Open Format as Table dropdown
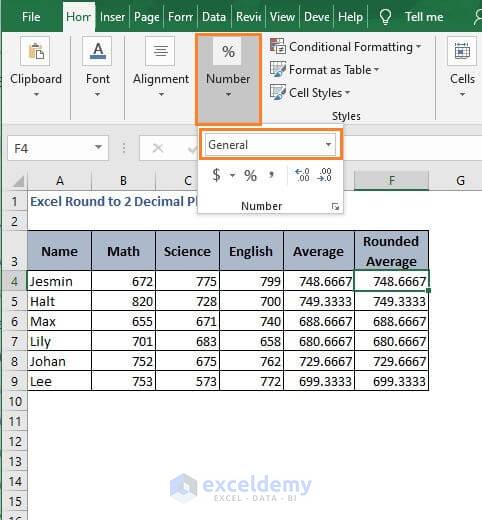The width and height of the screenshot is (482, 520). [376, 69]
